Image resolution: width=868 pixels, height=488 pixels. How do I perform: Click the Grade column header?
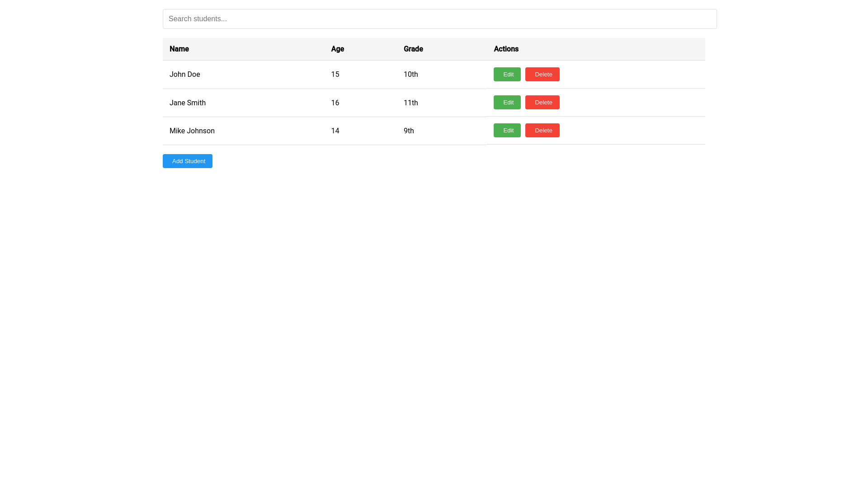click(413, 49)
